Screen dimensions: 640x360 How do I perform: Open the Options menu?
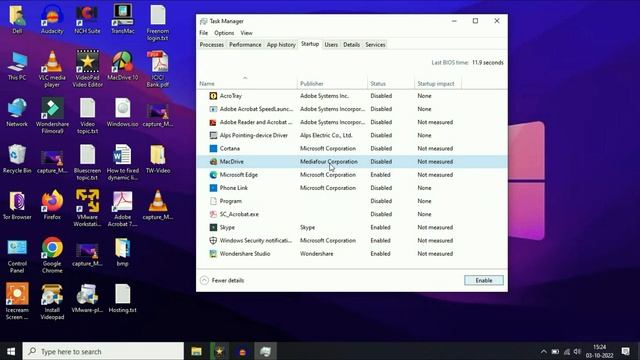(x=224, y=33)
